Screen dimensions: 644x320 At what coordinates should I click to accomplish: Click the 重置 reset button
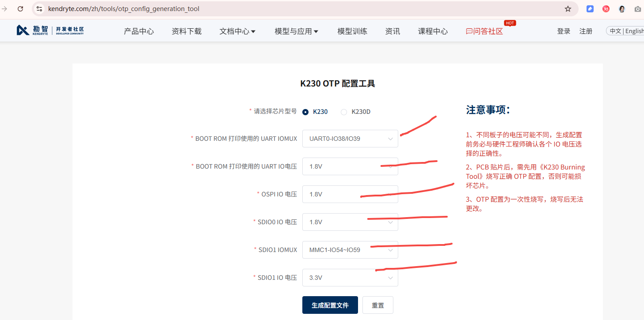pyautogui.click(x=377, y=305)
